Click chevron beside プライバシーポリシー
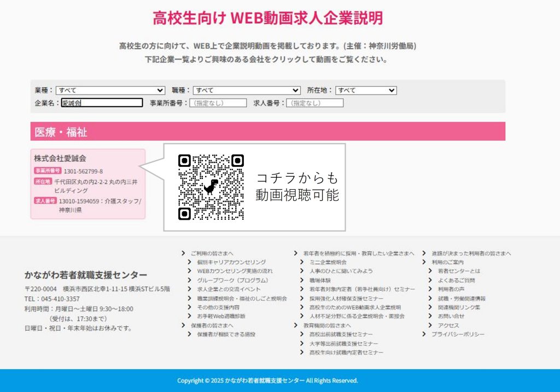 coord(424,334)
